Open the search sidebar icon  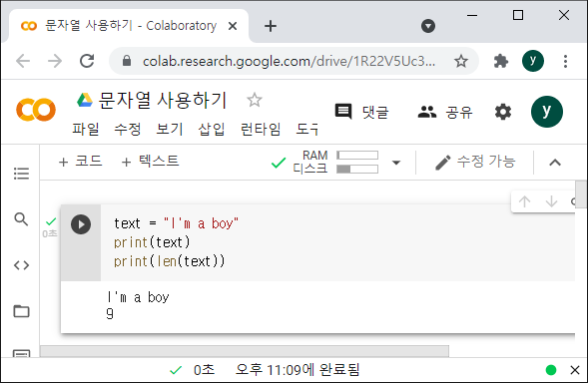(21, 218)
